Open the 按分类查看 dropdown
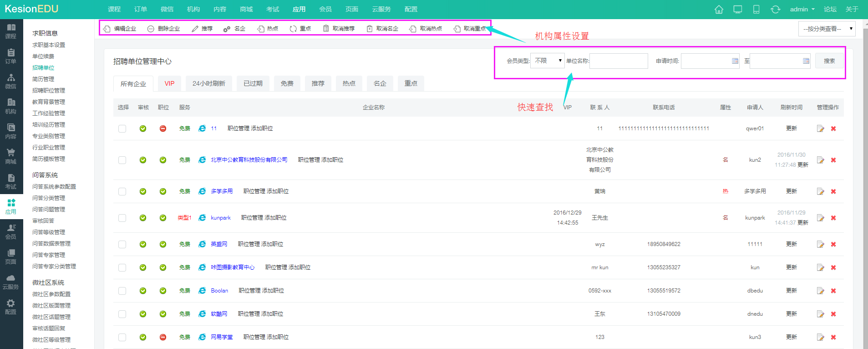 (x=827, y=29)
